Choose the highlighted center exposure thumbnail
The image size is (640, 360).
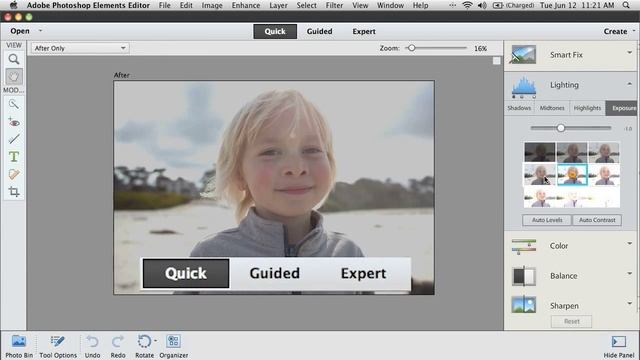[572, 175]
